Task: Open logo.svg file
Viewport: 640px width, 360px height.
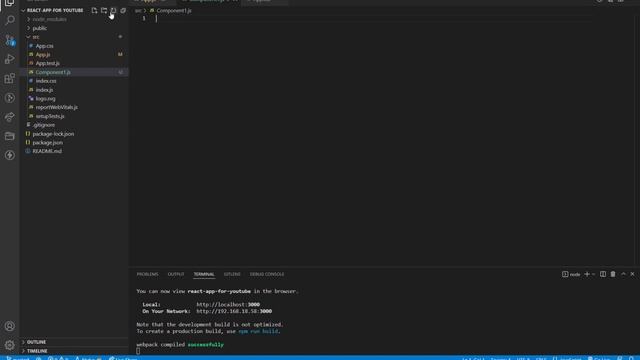Action: click(x=74, y=99)
